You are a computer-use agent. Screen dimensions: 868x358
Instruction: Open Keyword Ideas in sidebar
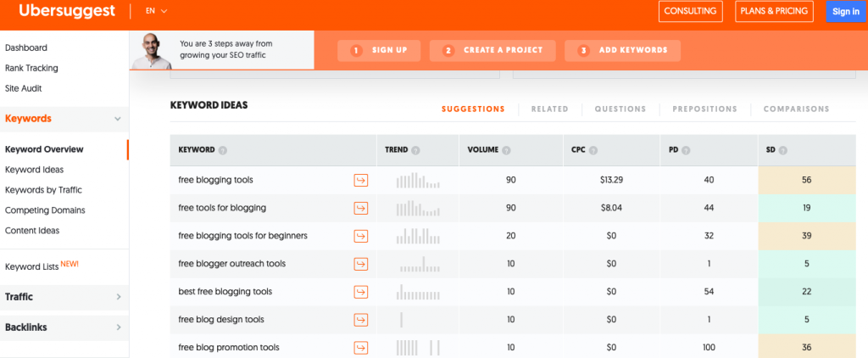pyautogui.click(x=34, y=170)
